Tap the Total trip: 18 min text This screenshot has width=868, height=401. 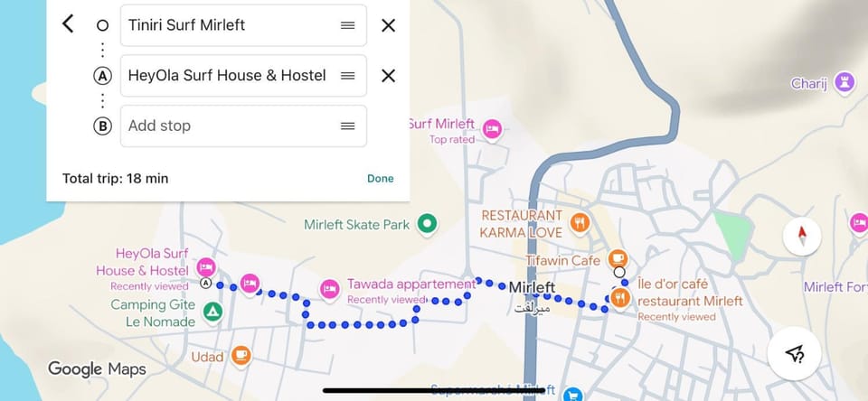tap(115, 179)
